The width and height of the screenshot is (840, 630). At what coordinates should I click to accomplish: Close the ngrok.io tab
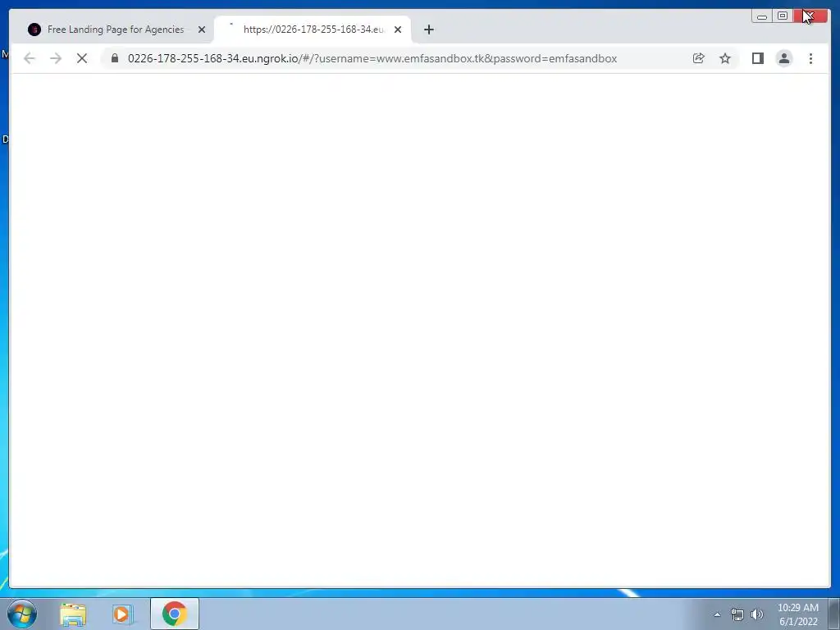tap(398, 30)
